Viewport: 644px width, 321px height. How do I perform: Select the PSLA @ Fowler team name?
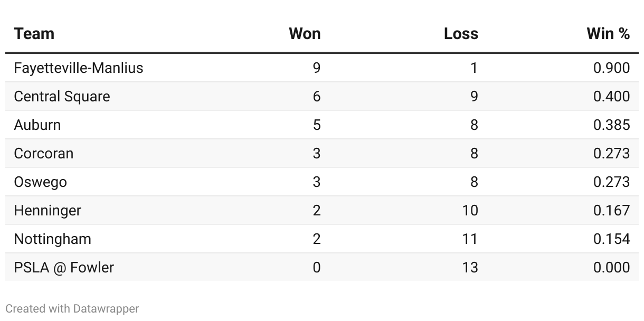point(64,268)
